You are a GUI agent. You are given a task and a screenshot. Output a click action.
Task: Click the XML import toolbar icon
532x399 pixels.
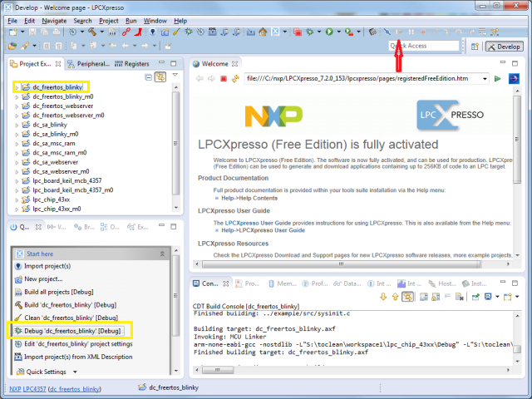click(213, 32)
